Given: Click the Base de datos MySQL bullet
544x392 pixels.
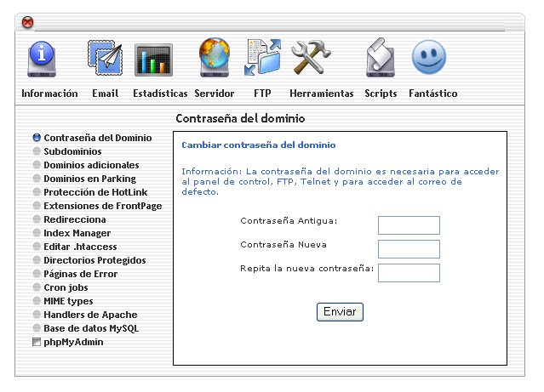Looking at the screenshot, I should (x=37, y=327).
